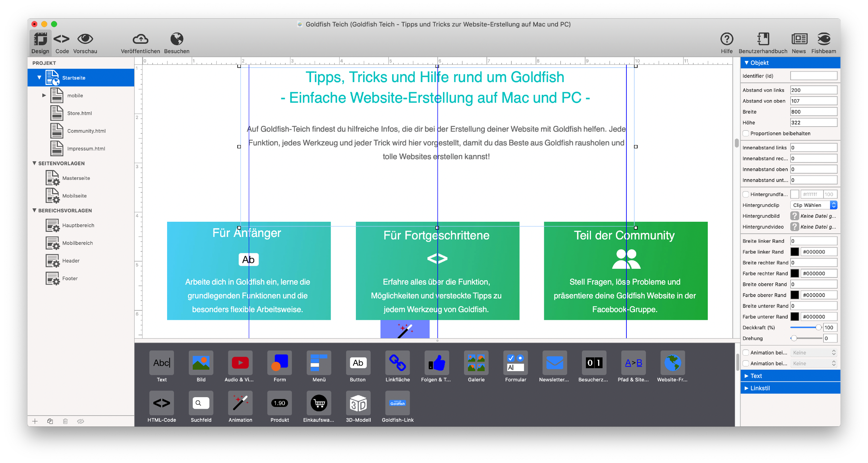This screenshot has width=868, height=463.
Task: Enable Proportionen beibehalten checkbox
Action: 746,133
